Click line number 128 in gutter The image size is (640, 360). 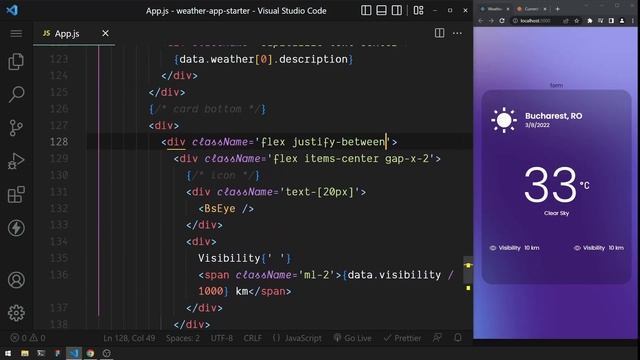pyautogui.click(x=59, y=142)
